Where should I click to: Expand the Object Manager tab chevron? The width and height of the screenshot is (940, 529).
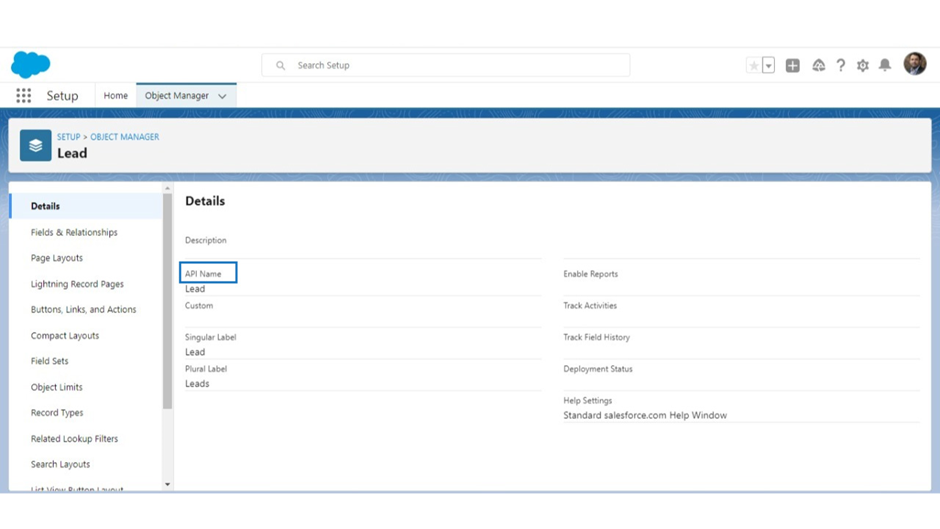[222, 96]
